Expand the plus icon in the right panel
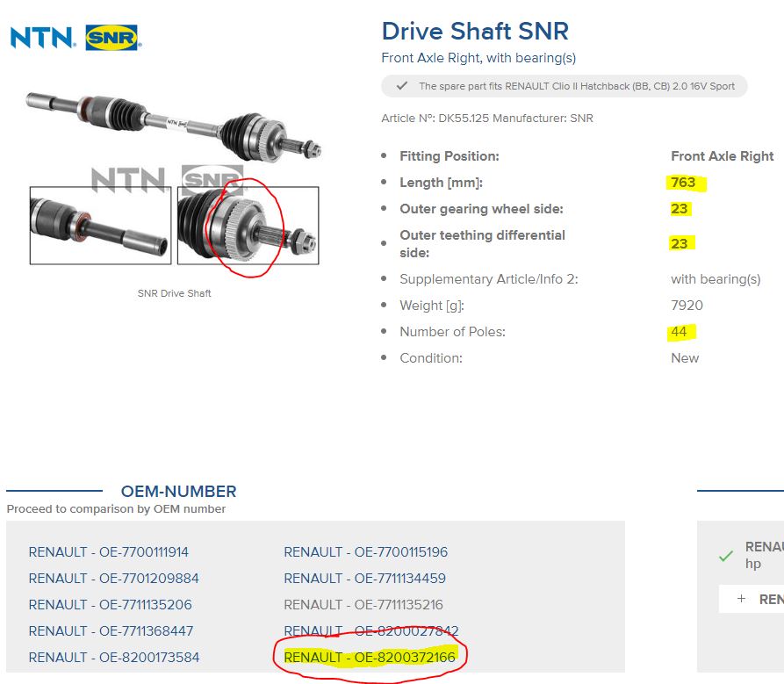 (x=741, y=599)
